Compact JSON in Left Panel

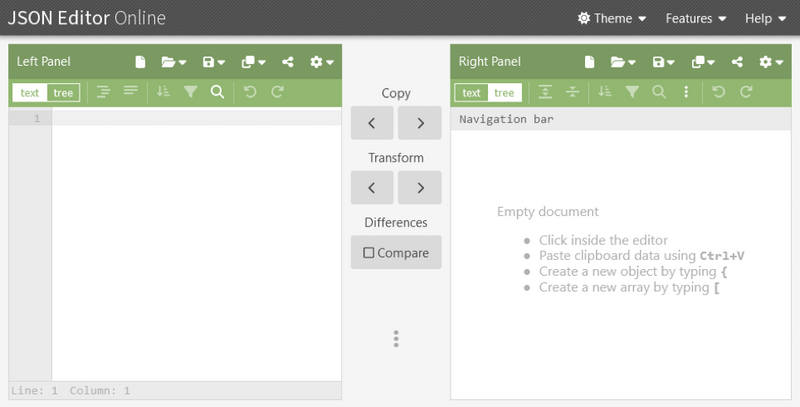131,92
